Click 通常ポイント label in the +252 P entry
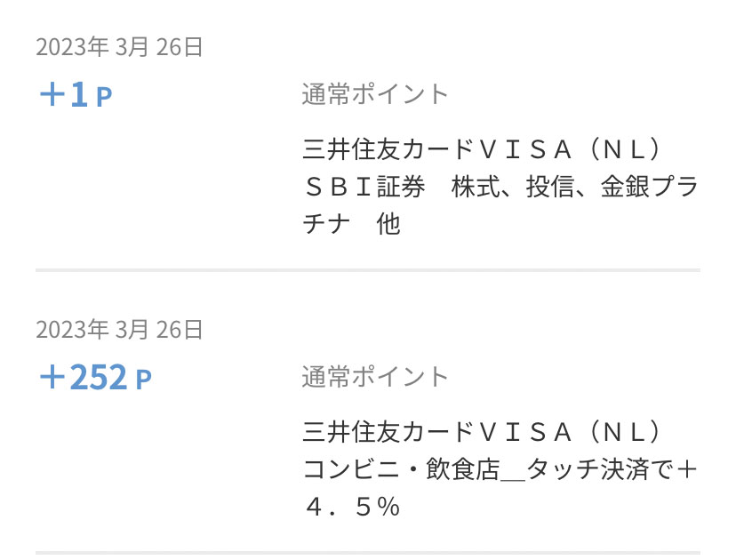 tap(375, 377)
